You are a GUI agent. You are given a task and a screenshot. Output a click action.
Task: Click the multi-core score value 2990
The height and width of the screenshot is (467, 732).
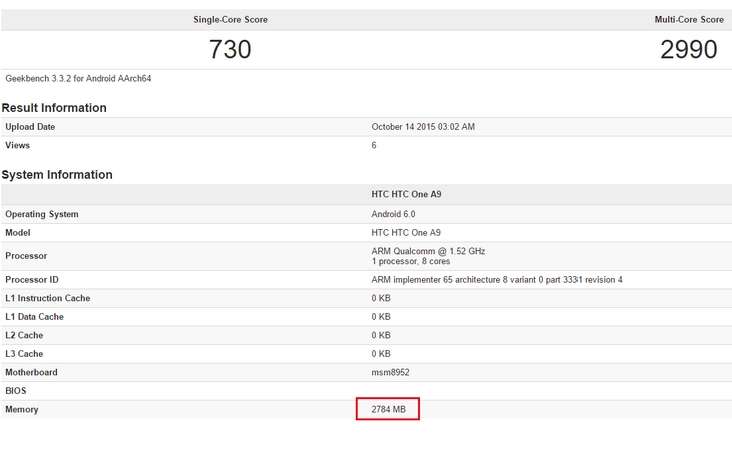(689, 50)
